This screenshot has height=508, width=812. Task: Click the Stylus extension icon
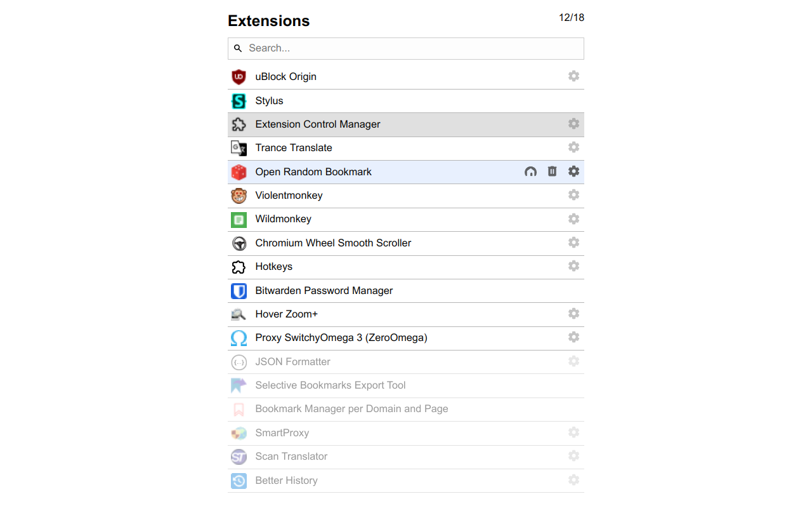239,101
